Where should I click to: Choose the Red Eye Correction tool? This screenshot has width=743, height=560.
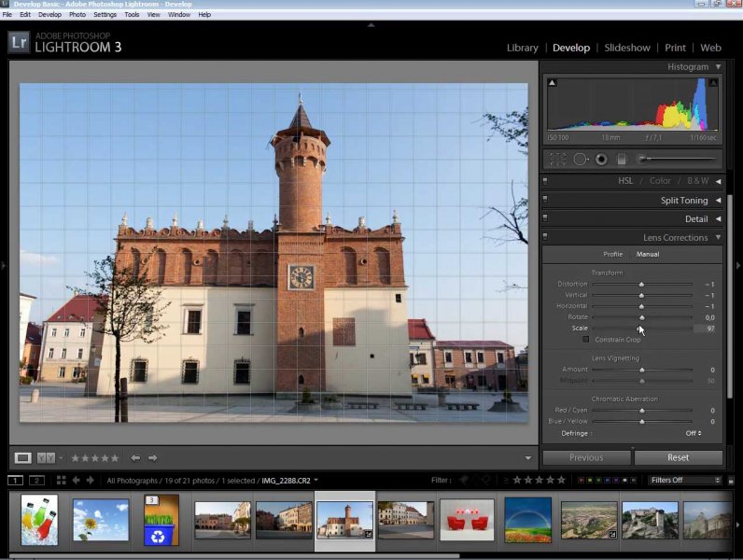(601, 160)
